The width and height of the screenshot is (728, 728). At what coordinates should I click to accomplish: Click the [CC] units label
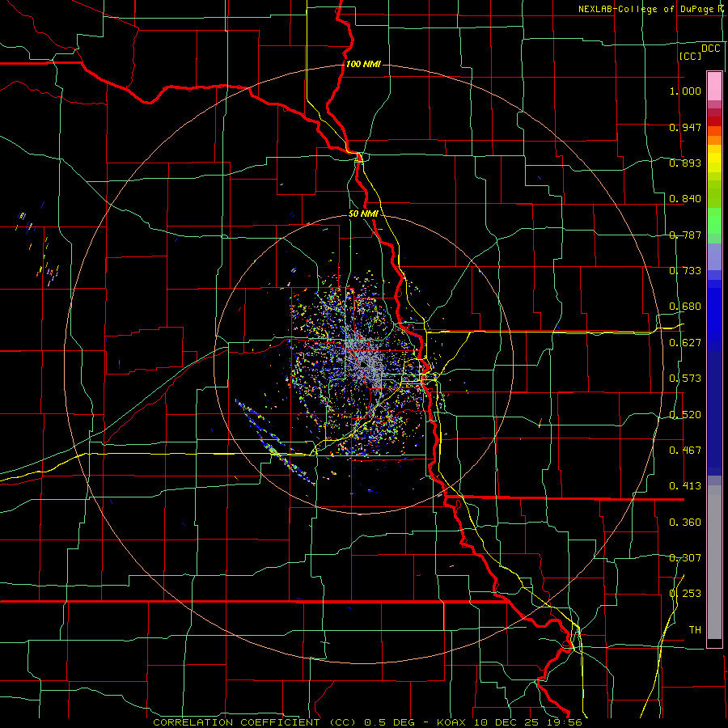[x=690, y=56]
